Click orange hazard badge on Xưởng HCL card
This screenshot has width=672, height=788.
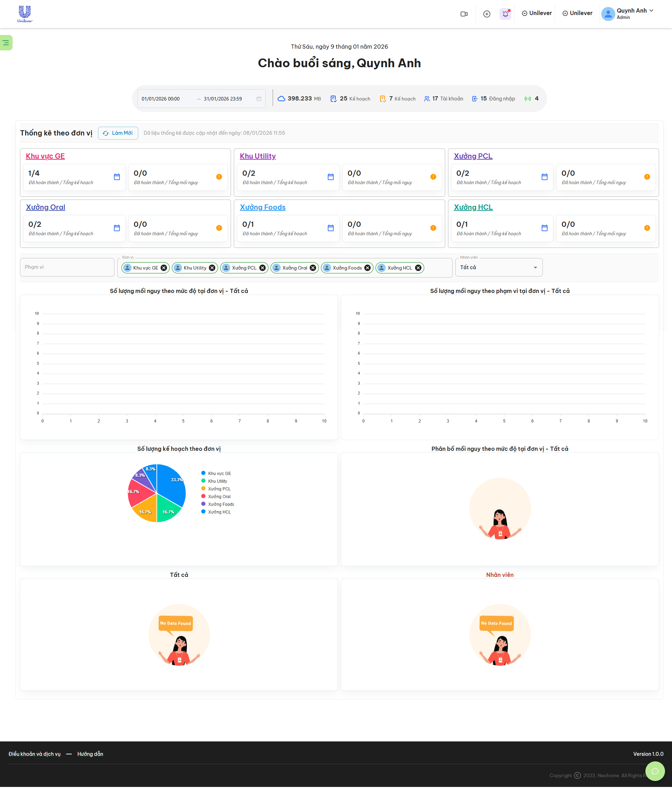[x=647, y=228]
